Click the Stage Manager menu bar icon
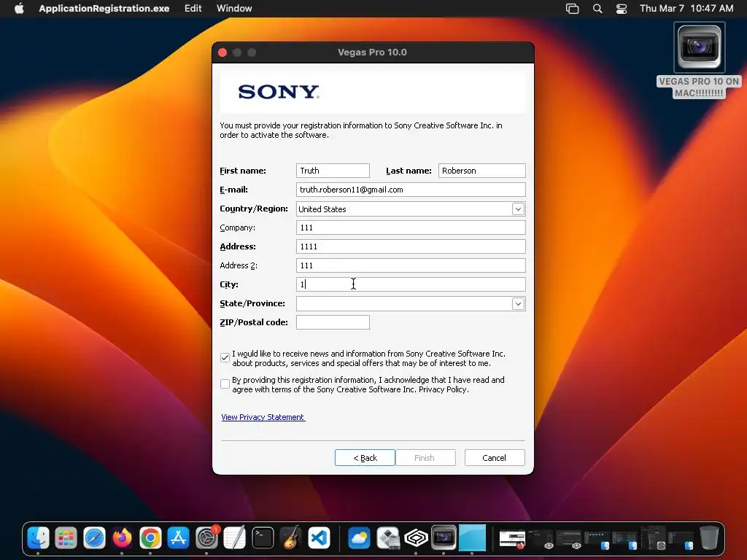This screenshot has height=560, width=747. point(572,9)
